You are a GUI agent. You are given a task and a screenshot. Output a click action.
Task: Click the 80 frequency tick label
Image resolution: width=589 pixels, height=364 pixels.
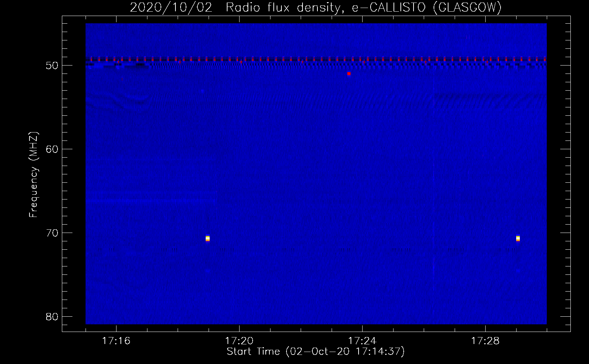tap(52, 317)
